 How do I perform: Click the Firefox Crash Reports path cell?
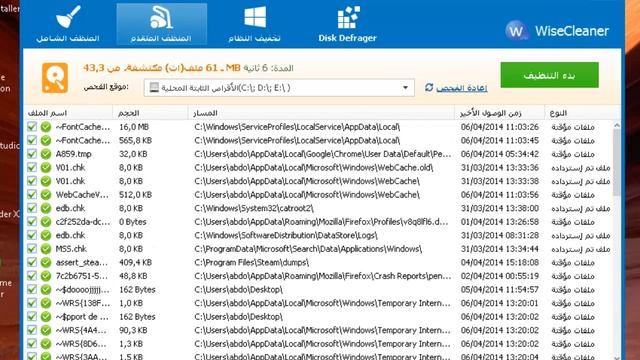(x=322, y=276)
